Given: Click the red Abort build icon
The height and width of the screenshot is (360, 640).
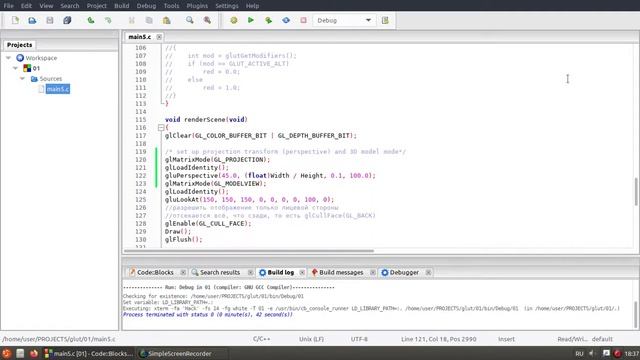Looking at the screenshot, I should tap(303, 20).
